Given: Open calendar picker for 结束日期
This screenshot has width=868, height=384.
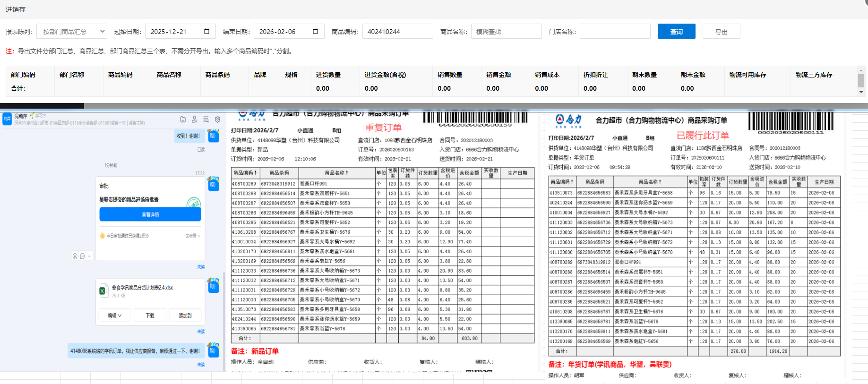Looking at the screenshot, I should (315, 32).
